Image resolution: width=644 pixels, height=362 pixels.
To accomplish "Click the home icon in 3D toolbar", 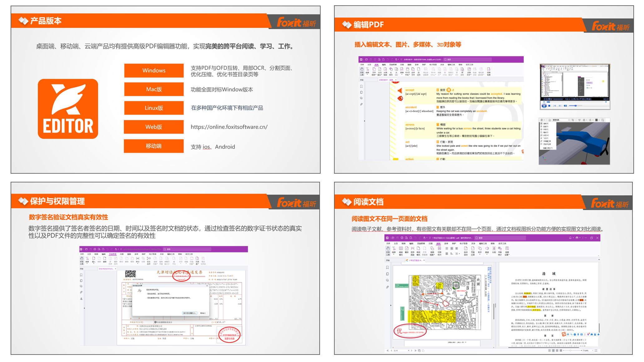I will (550, 120).
